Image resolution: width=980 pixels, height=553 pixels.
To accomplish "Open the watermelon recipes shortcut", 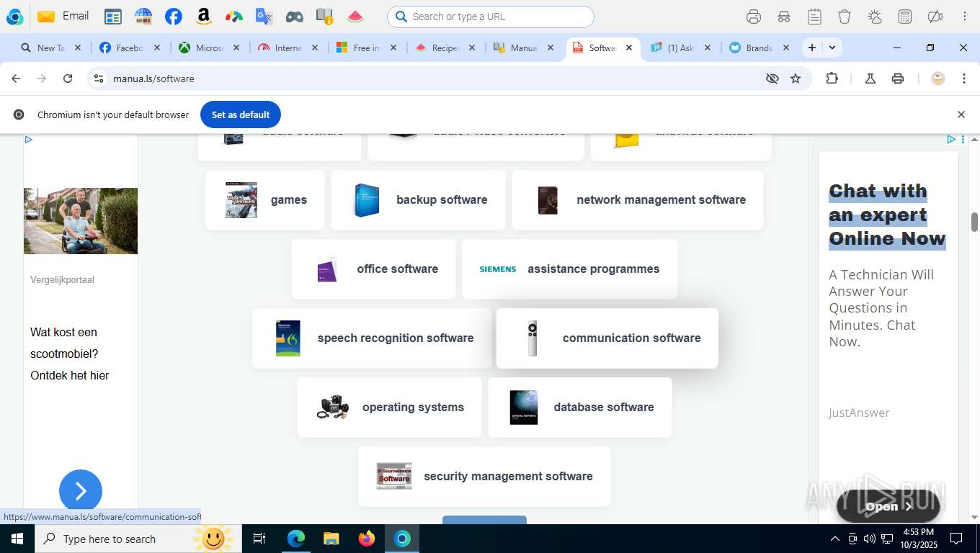I will click(355, 17).
